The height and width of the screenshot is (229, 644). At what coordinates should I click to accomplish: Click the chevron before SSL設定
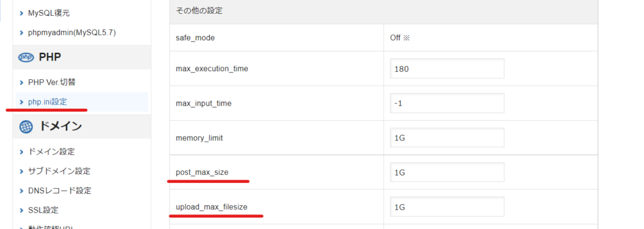[x=21, y=211]
